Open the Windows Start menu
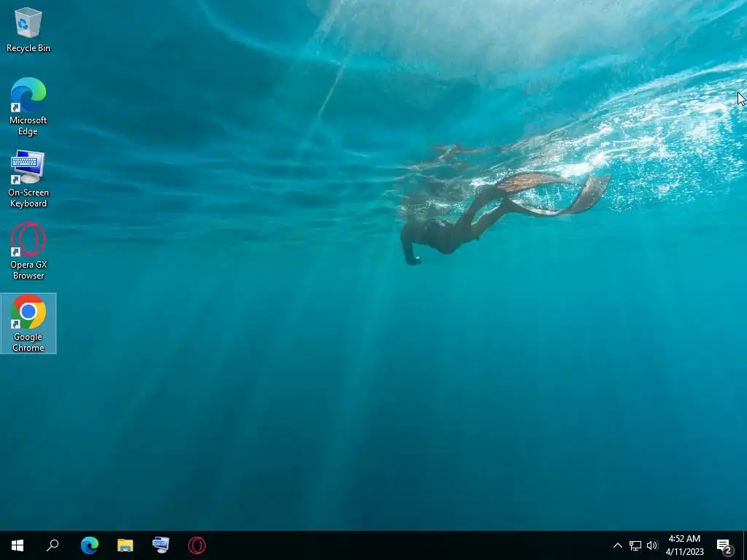 pos(18,545)
